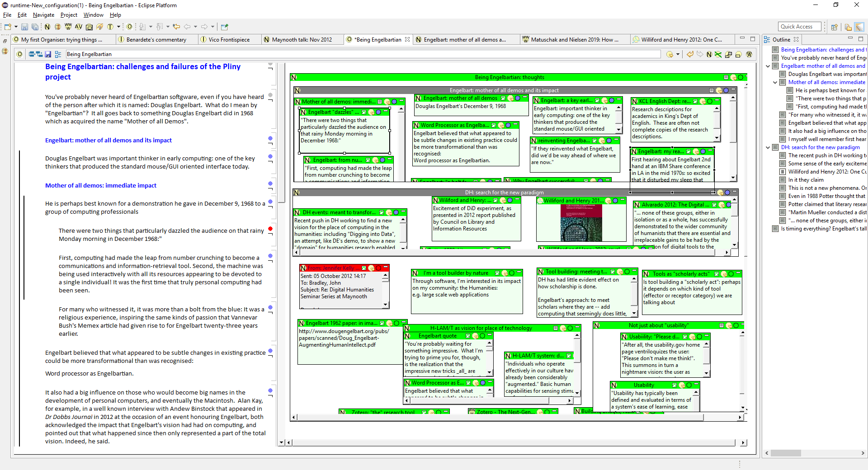Click the green crossed-out delete icon in canvas toolbar
Viewport: 868px width, 470px height.
click(x=718, y=54)
